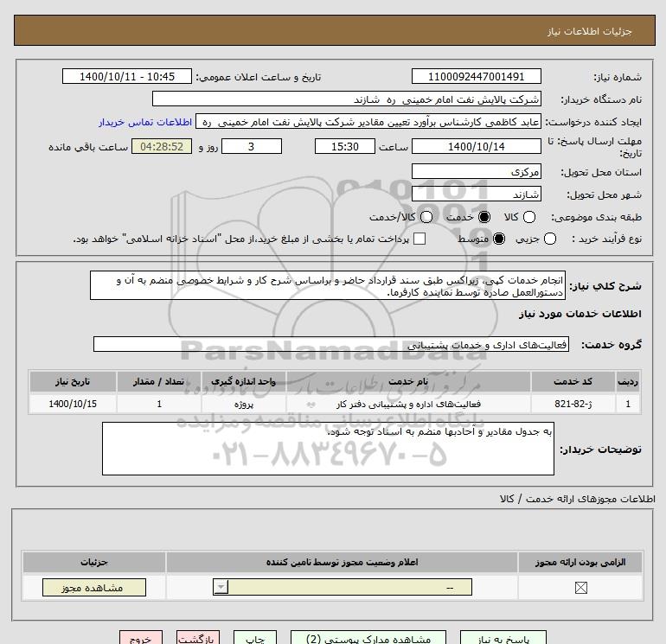Click the remaining days field showing 3
The width and height of the screenshot is (666, 644).
[252, 146]
